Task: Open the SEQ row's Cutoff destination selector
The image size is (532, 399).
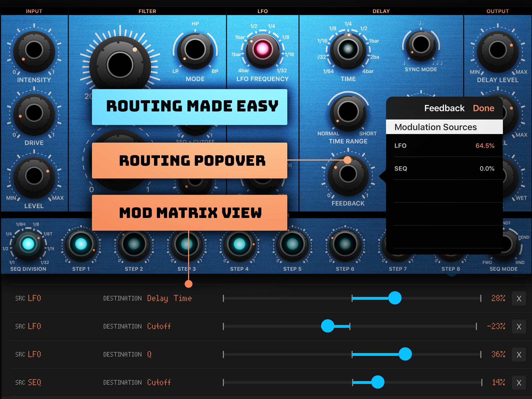Action: point(159,382)
